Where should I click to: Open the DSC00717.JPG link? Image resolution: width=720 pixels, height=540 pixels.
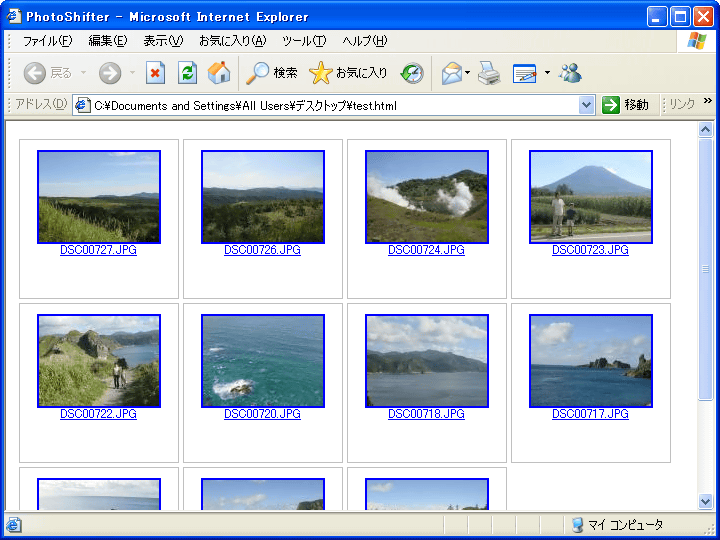coord(590,414)
